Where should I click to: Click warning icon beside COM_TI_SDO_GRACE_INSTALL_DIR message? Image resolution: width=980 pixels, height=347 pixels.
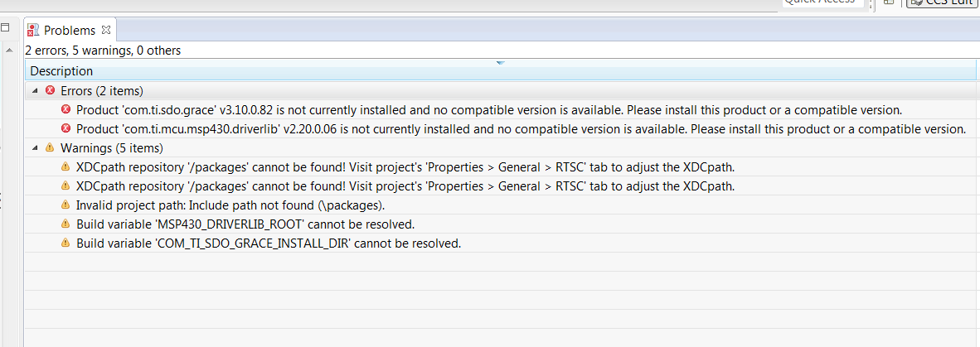[65, 243]
